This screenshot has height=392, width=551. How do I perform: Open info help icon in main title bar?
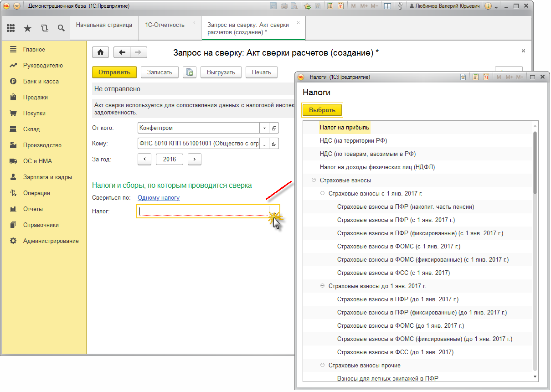pyautogui.click(x=488, y=6)
